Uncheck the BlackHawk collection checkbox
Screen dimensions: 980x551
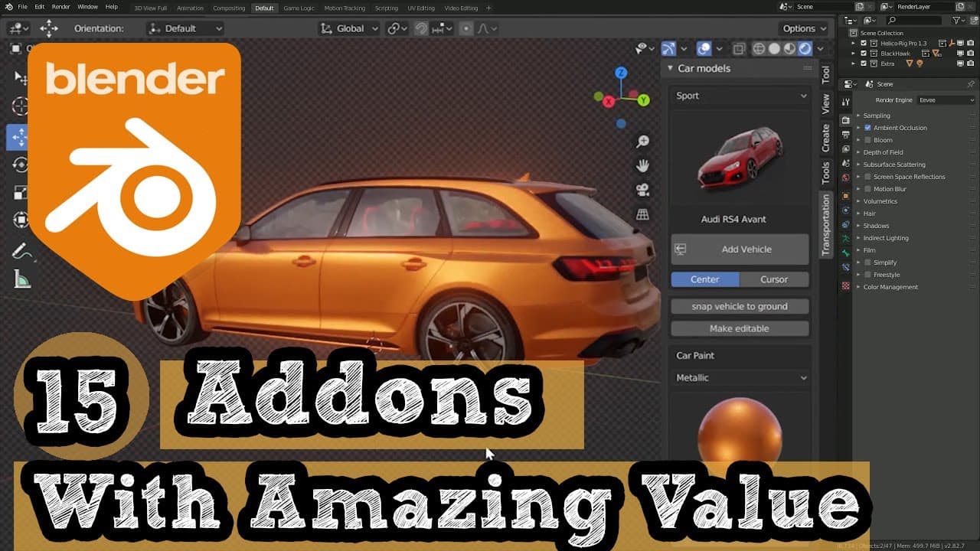click(x=864, y=54)
